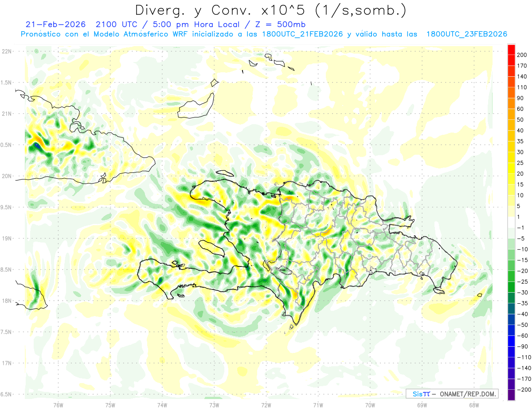Click the '76W' longitude label
This screenshot has height=411, width=532.
click(58, 404)
